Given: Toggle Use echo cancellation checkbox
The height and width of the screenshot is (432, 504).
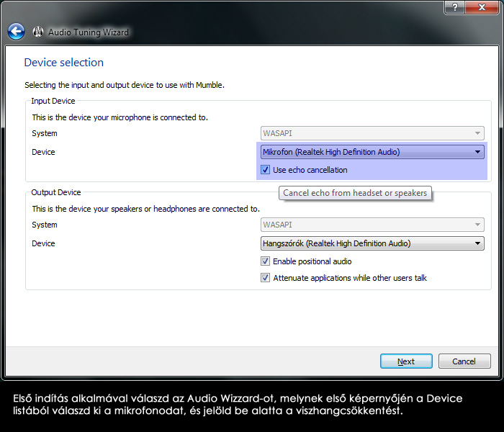Looking at the screenshot, I should [265, 169].
